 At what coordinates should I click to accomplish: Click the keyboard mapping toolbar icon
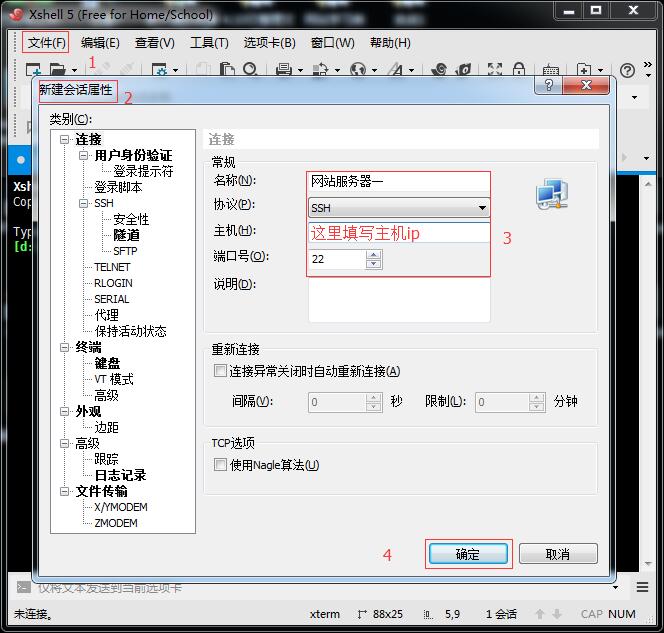[551, 70]
